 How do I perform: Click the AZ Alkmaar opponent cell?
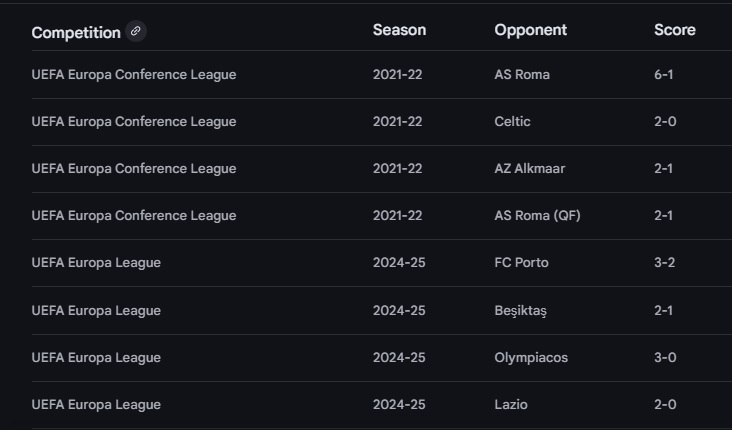529,169
